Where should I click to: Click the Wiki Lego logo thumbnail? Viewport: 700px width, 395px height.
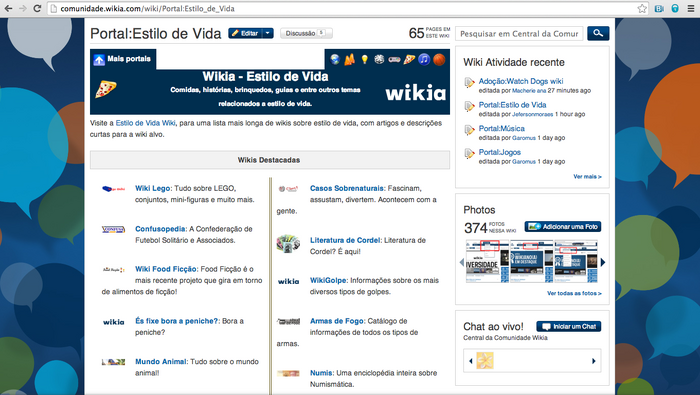pyautogui.click(x=113, y=189)
